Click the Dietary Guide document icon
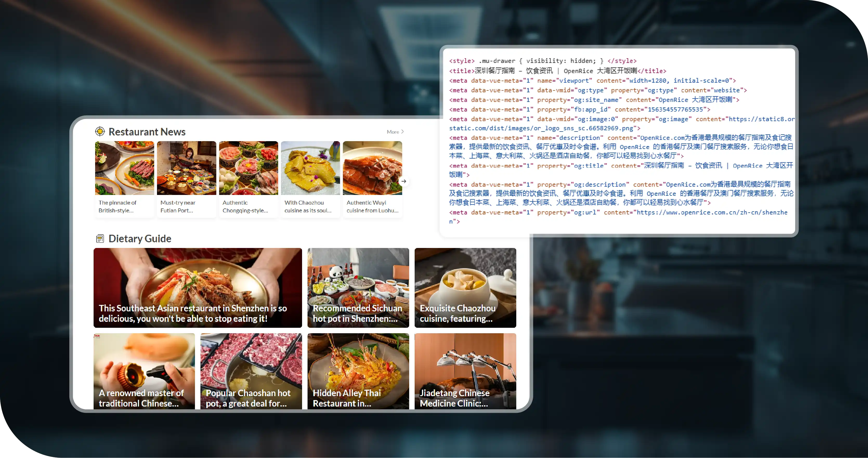This screenshot has height=458, width=868. (x=100, y=239)
